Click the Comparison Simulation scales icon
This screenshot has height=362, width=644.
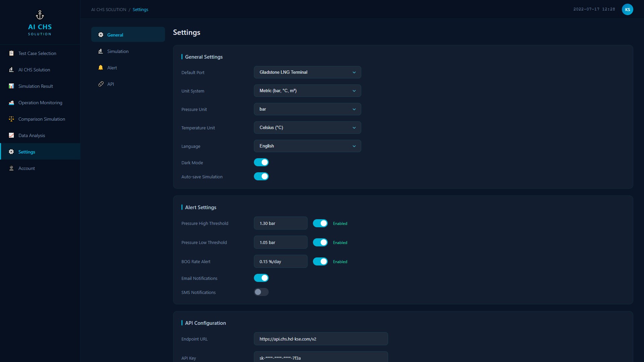click(11, 119)
